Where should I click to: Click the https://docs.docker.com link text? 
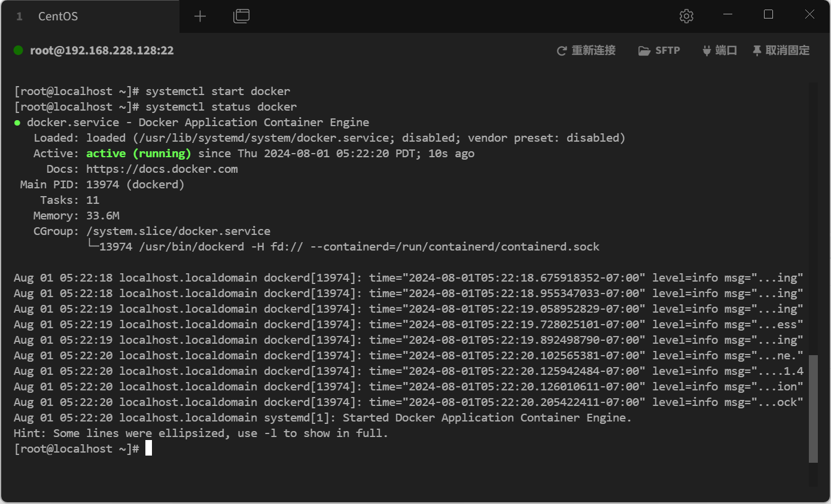click(x=162, y=169)
